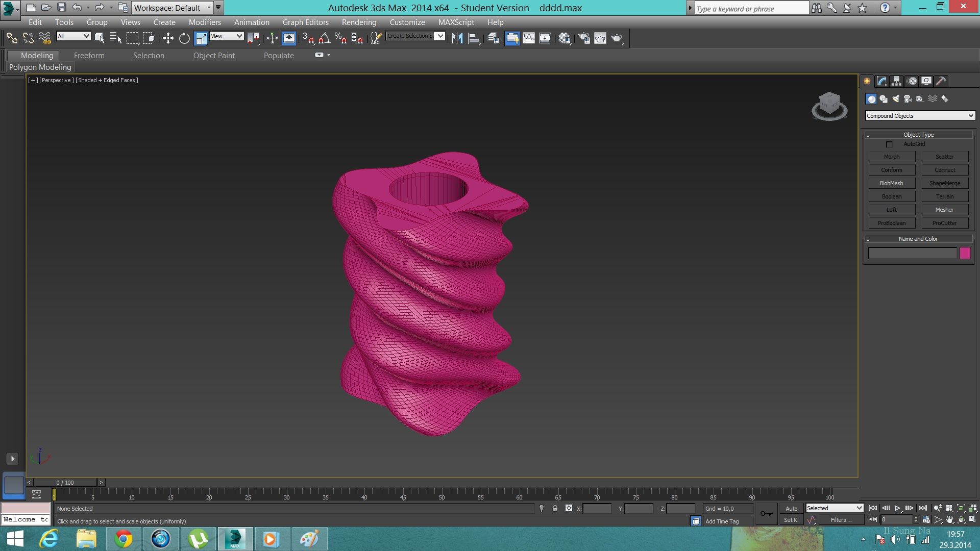
Task: Open the Modify panel tab icon
Action: click(x=882, y=81)
